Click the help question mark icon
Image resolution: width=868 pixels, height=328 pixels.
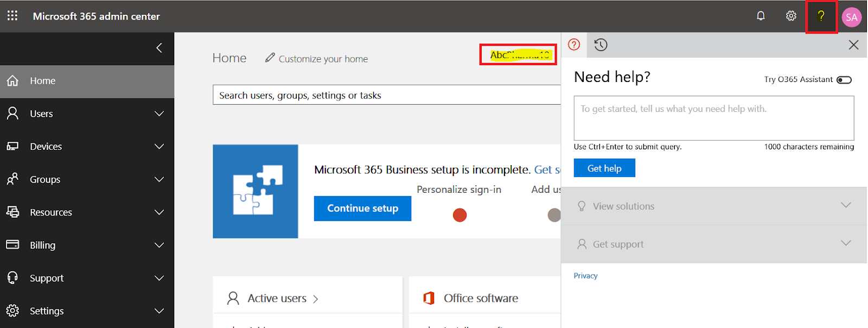[821, 16]
